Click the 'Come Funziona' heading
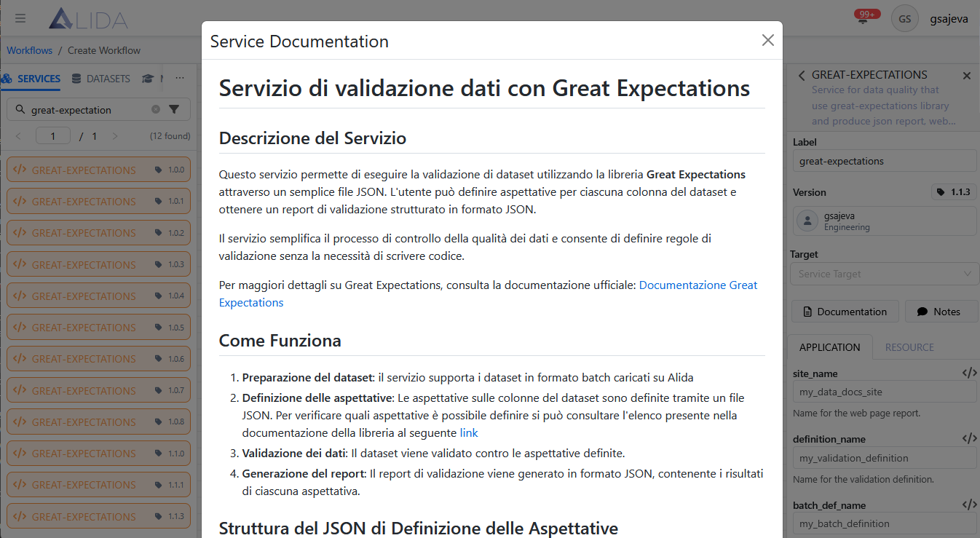 tap(280, 341)
